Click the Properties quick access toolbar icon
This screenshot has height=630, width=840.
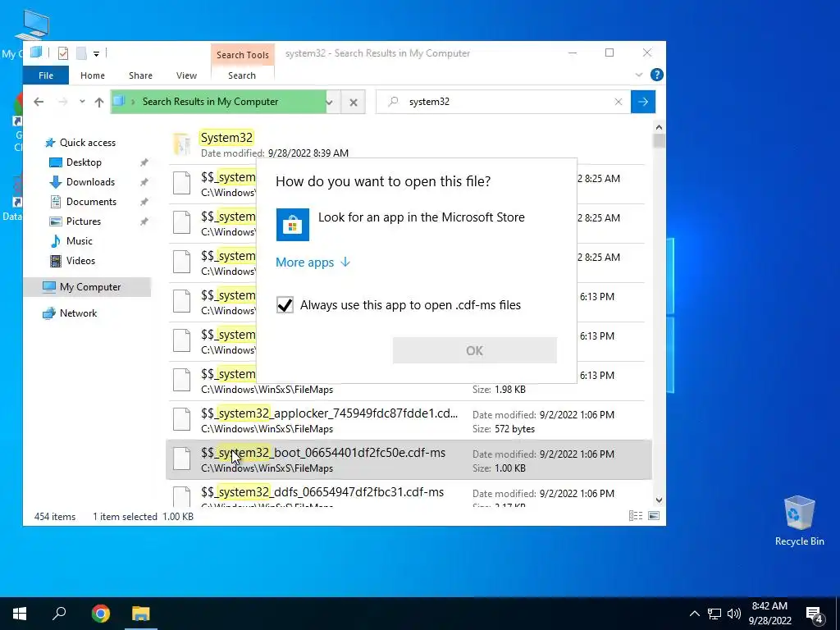[63, 53]
